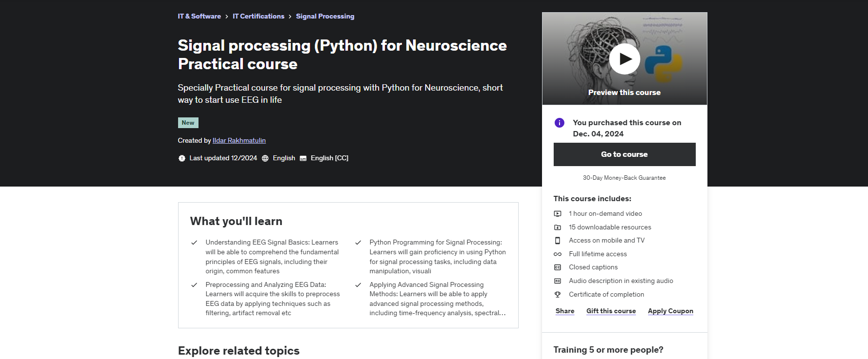Click the Preview this course label
The image size is (868, 359).
coord(624,93)
